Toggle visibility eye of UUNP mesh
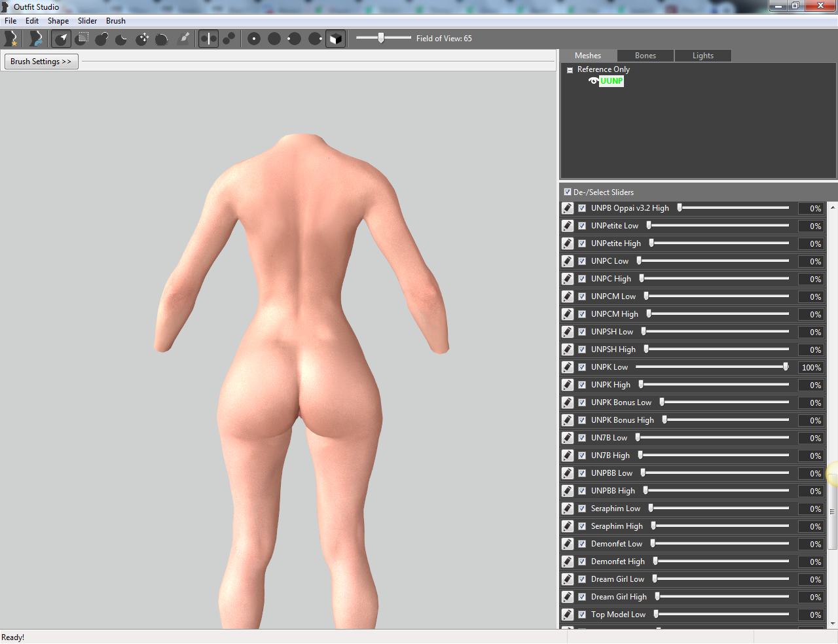Screen dimensions: 838x644 (x=593, y=81)
